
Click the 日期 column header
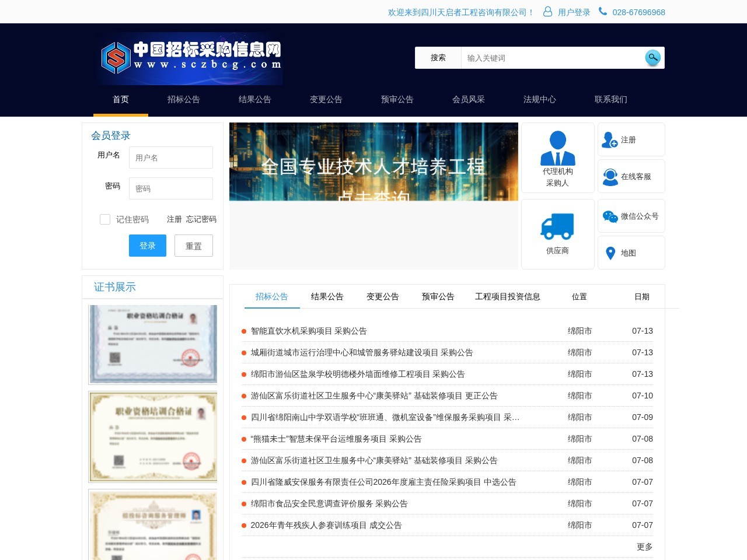(x=642, y=296)
